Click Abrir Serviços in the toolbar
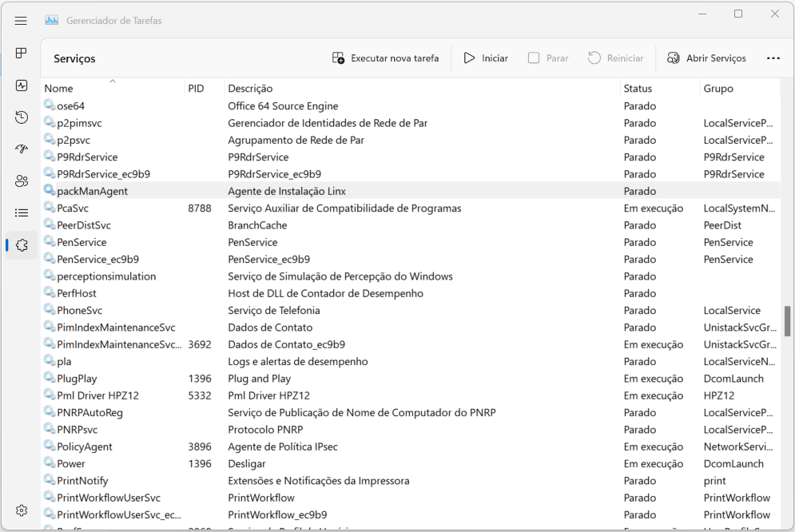Image resolution: width=795 pixels, height=532 pixels. 706,58
